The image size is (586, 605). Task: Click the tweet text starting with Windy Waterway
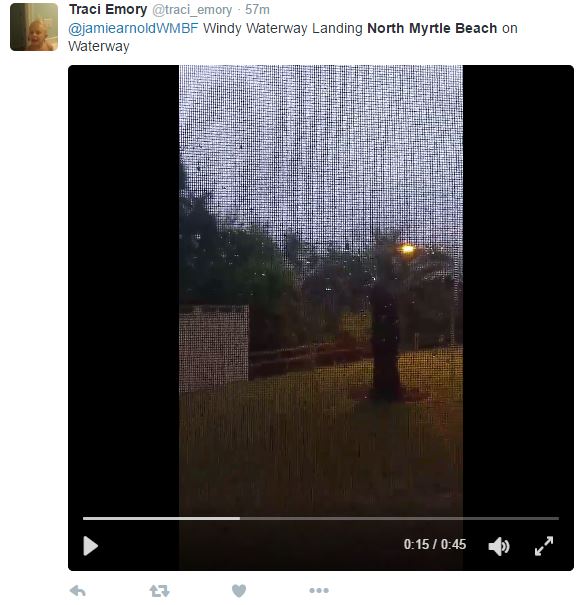pos(292,37)
